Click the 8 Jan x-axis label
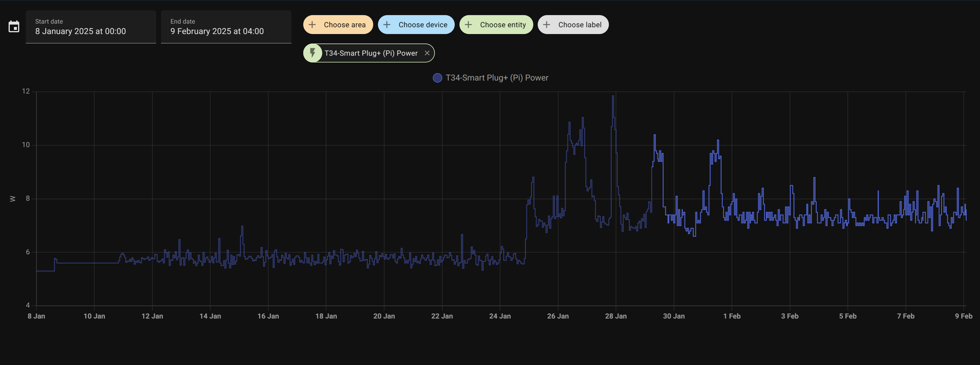Image resolution: width=980 pixels, height=365 pixels. click(x=36, y=316)
